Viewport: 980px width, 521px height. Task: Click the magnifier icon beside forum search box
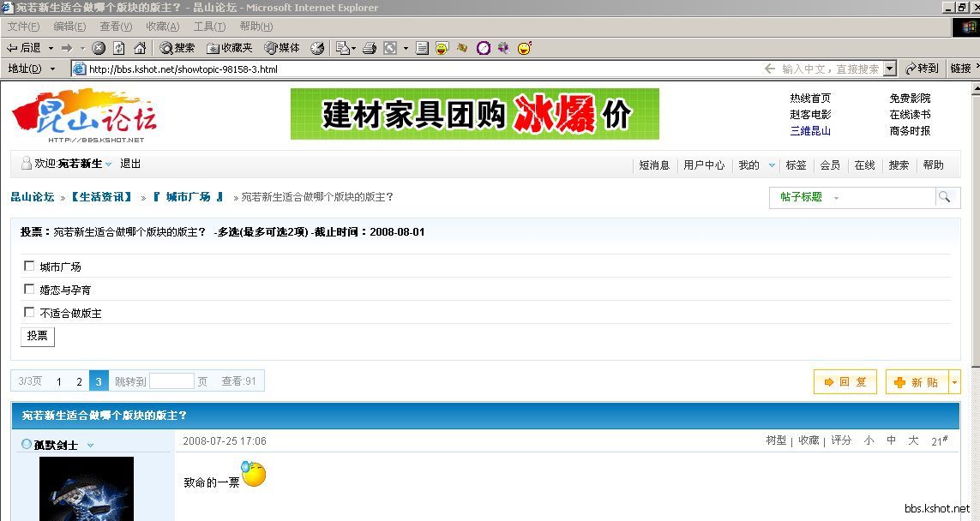pos(944,197)
